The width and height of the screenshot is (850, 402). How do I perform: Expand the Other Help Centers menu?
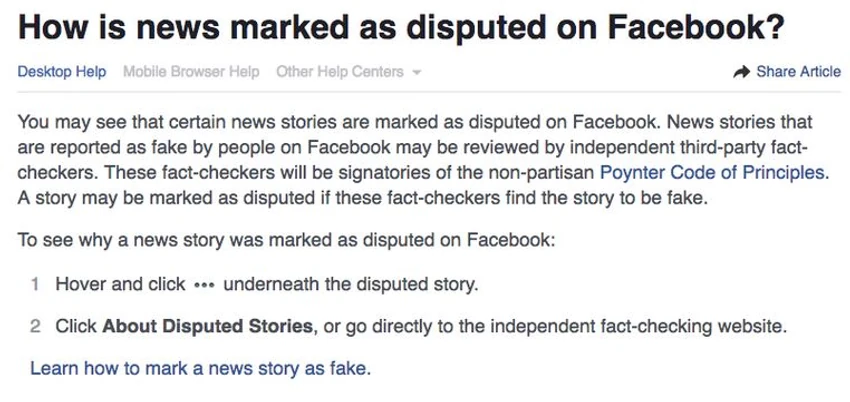coord(349,72)
